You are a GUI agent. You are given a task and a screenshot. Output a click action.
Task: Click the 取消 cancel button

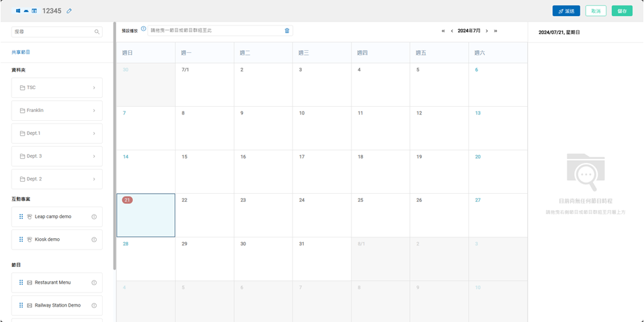click(596, 11)
